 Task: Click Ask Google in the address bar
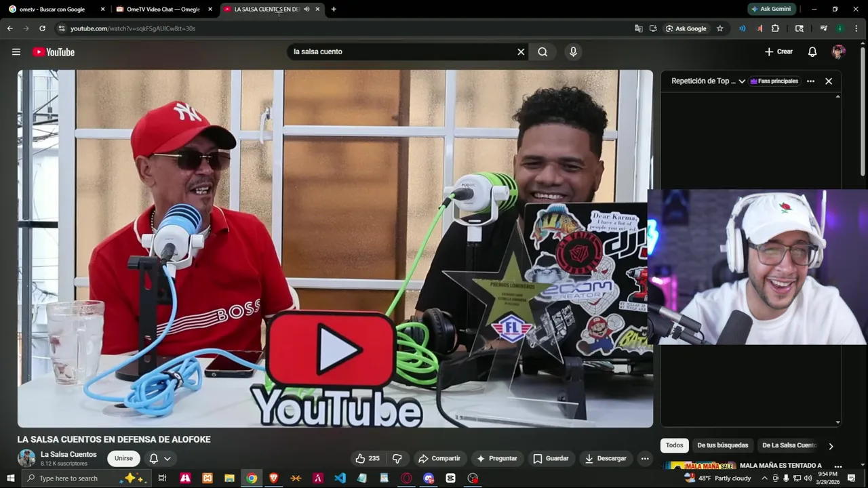tap(686, 28)
